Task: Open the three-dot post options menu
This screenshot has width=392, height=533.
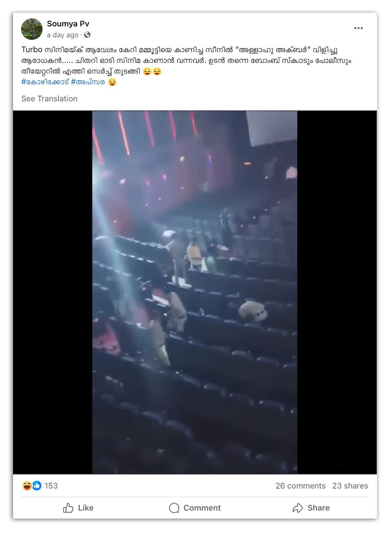Action: coord(358,28)
